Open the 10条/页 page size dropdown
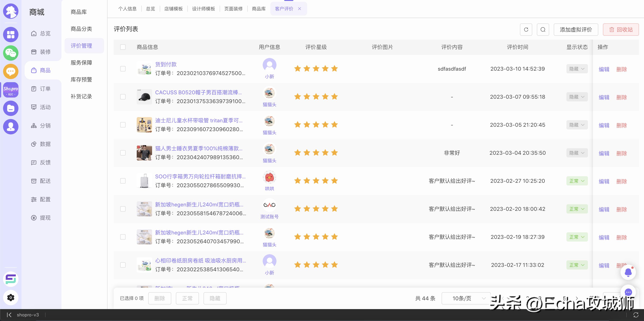Screen dimensions: 644x321 [x=465, y=298]
